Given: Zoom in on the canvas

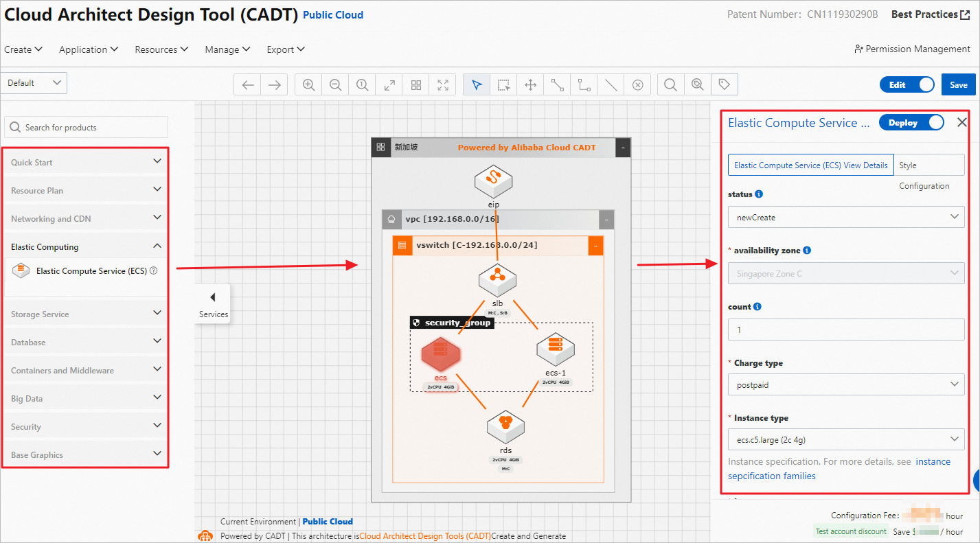Looking at the screenshot, I should click(309, 85).
